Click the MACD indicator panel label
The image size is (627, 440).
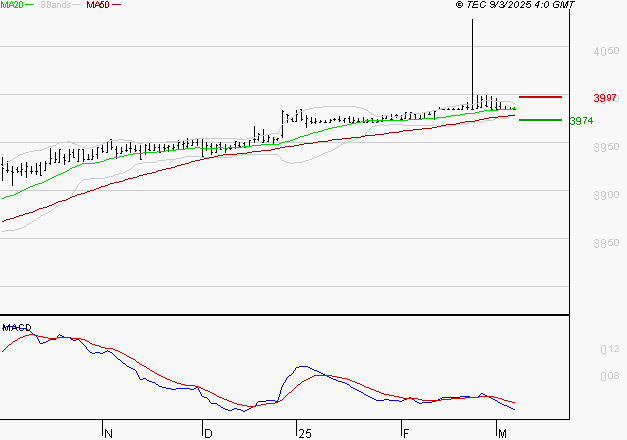click(16, 327)
